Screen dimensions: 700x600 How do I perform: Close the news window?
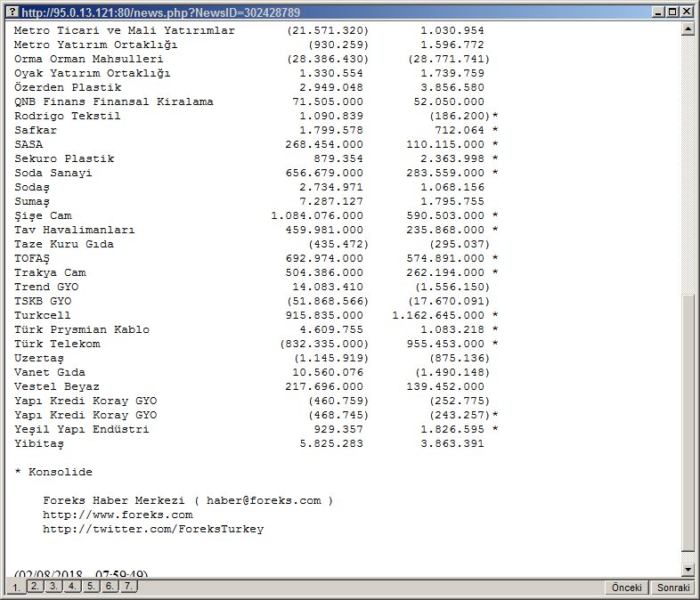(687, 12)
